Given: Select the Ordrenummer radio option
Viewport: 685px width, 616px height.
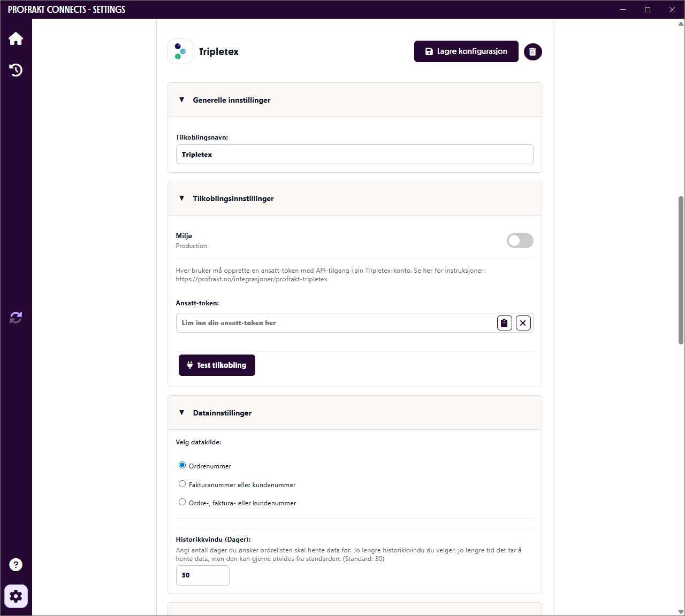Looking at the screenshot, I should click(x=182, y=465).
